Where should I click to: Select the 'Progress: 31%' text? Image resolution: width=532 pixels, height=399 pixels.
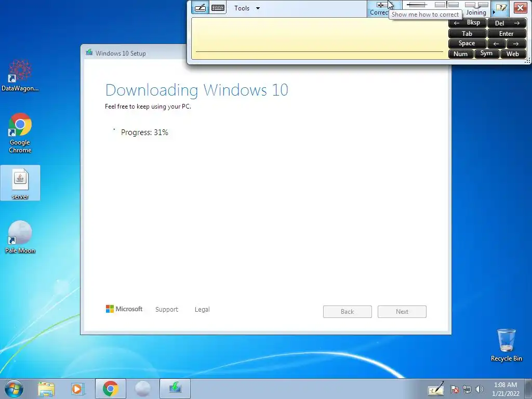coord(144,132)
